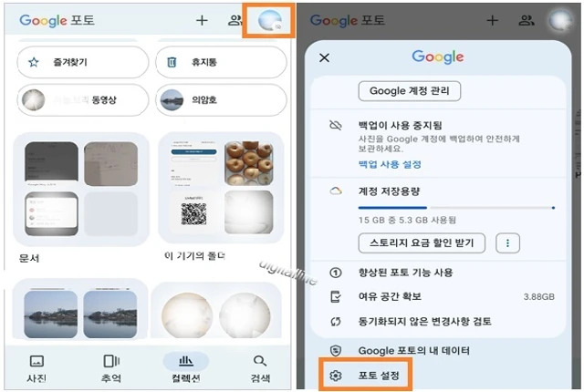The height and width of the screenshot is (392, 584).
Task: Click Google 계정 관리 button
Action: point(410,91)
